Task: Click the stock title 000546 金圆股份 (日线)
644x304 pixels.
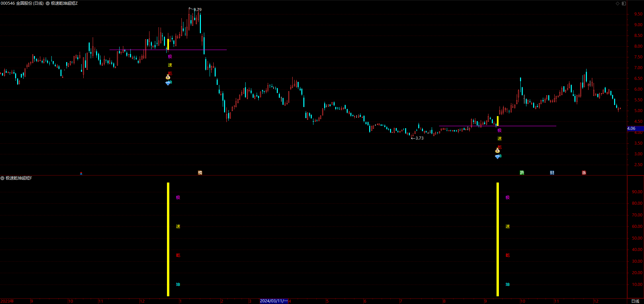Action: pos(22,3)
